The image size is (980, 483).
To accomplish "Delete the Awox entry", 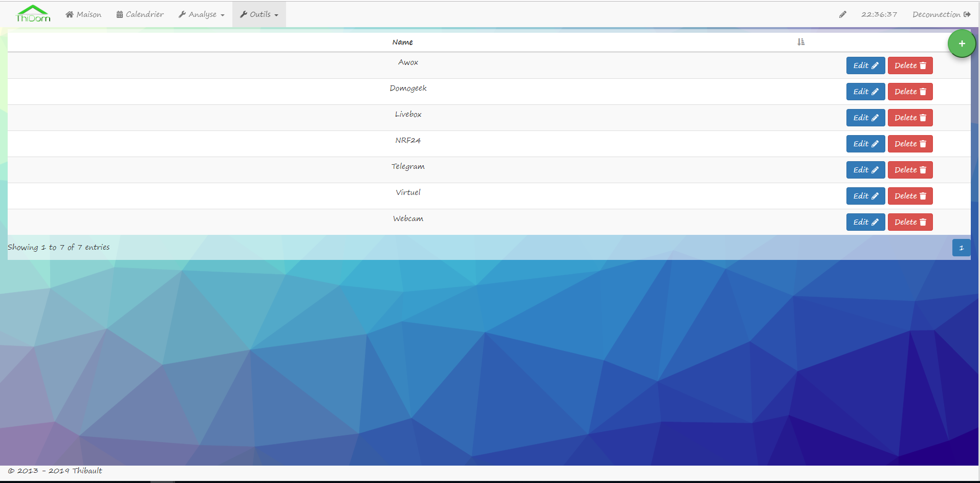I will (910, 65).
